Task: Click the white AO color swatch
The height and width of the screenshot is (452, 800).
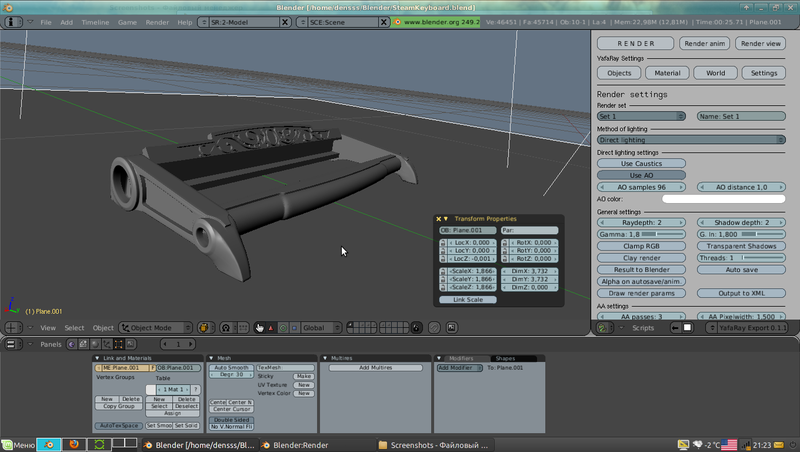Action: coord(722,199)
